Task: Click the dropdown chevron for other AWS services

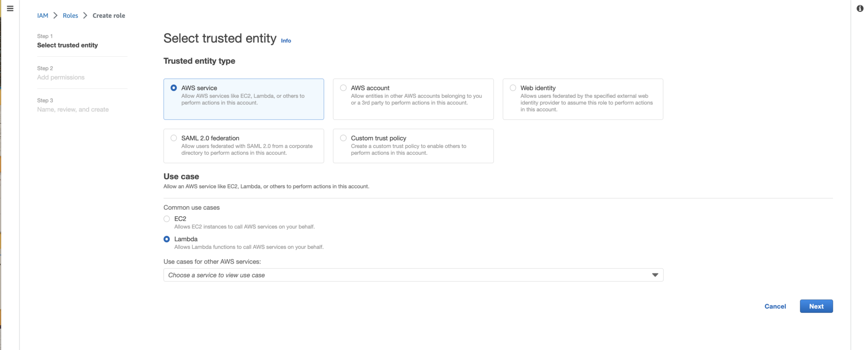Action: coord(654,275)
